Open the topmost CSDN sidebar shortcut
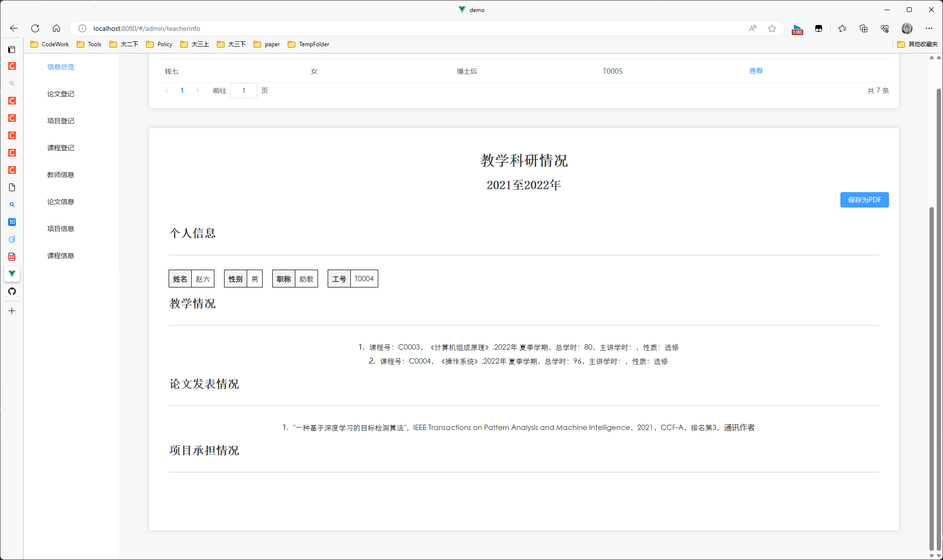 point(12,66)
